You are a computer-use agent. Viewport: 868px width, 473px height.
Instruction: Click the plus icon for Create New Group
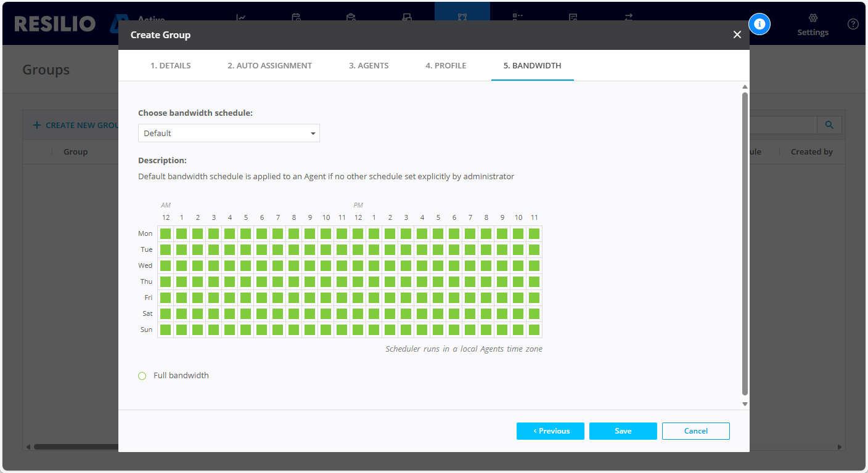37,125
